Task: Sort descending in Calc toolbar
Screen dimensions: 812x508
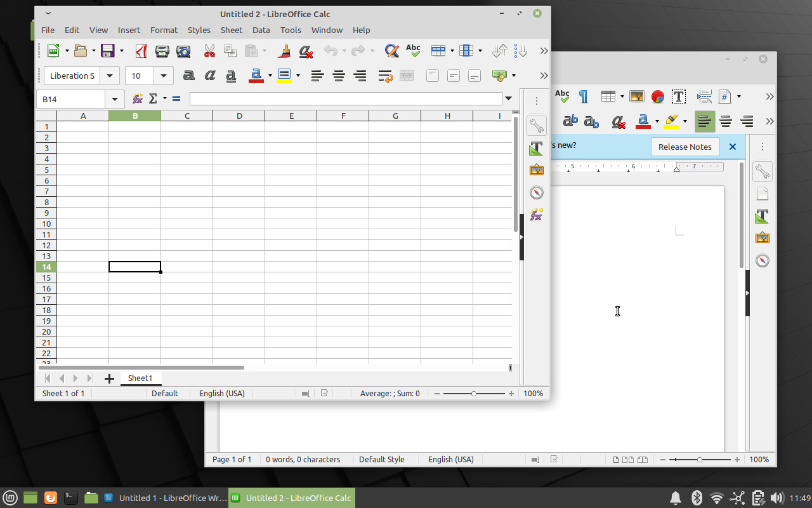Action: click(521, 51)
